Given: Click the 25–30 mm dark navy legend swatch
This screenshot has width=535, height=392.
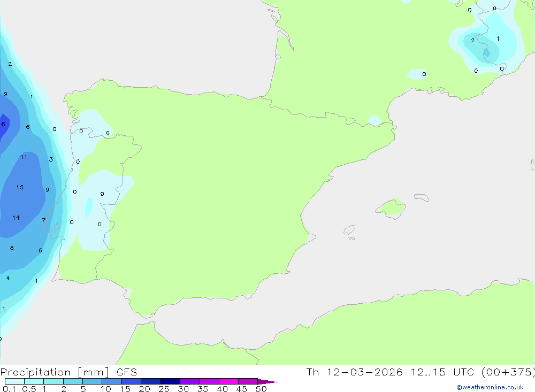Looking at the screenshot, I should pos(170,381).
